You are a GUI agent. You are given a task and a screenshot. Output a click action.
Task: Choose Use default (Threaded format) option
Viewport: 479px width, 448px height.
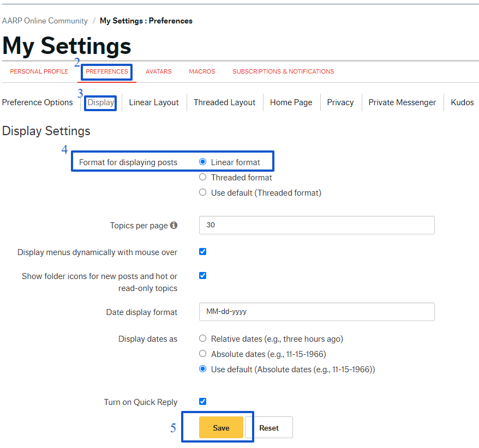pyautogui.click(x=203, y=192)
